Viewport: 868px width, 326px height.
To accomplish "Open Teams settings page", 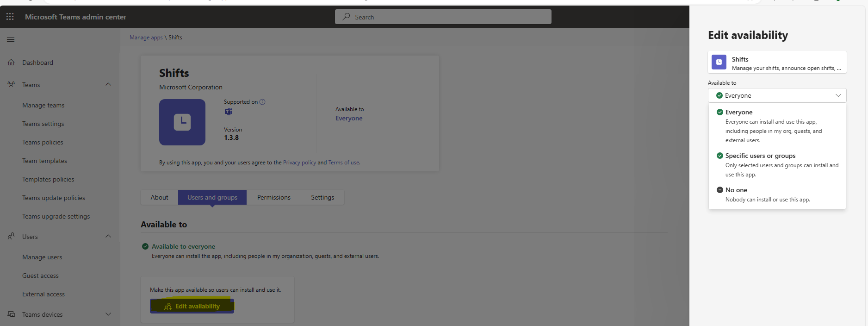I will (43, 124).
